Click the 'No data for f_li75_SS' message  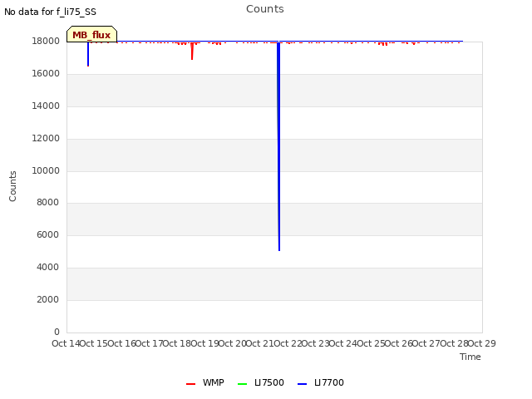click(x=50, y=12)
